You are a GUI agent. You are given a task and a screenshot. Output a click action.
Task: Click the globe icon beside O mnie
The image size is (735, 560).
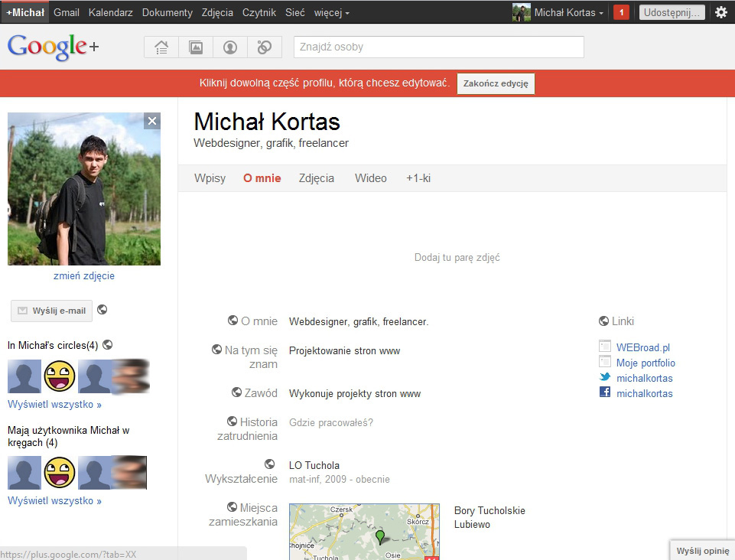point(233,321)
